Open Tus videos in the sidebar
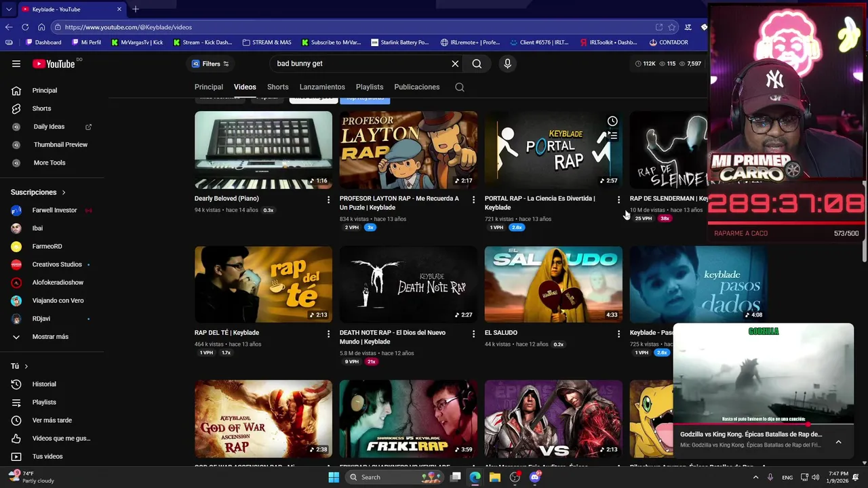This screenshot has width=868, height=488. [x=47, y=456]
